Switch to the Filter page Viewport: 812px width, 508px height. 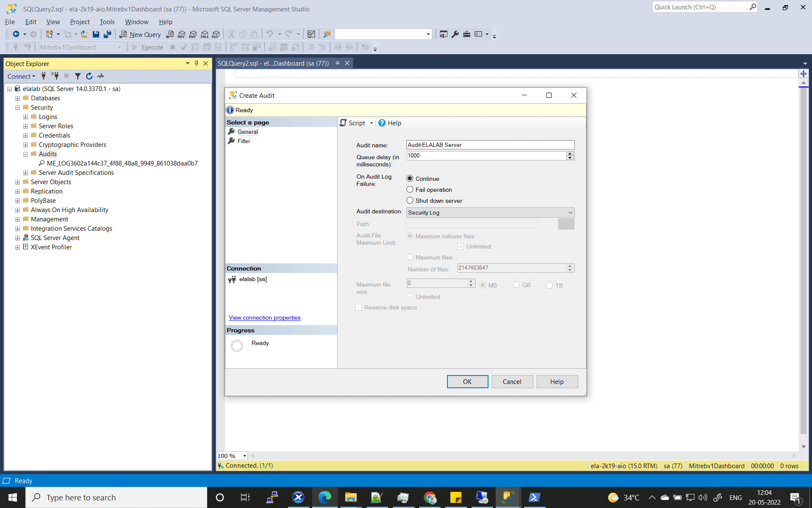coord(244,141)
